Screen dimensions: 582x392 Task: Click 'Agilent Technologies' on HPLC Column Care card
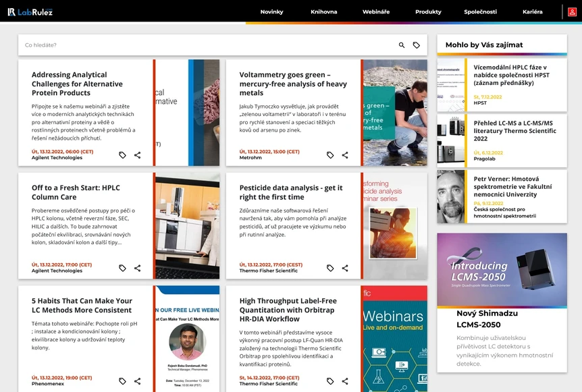[x=57, y=271]
